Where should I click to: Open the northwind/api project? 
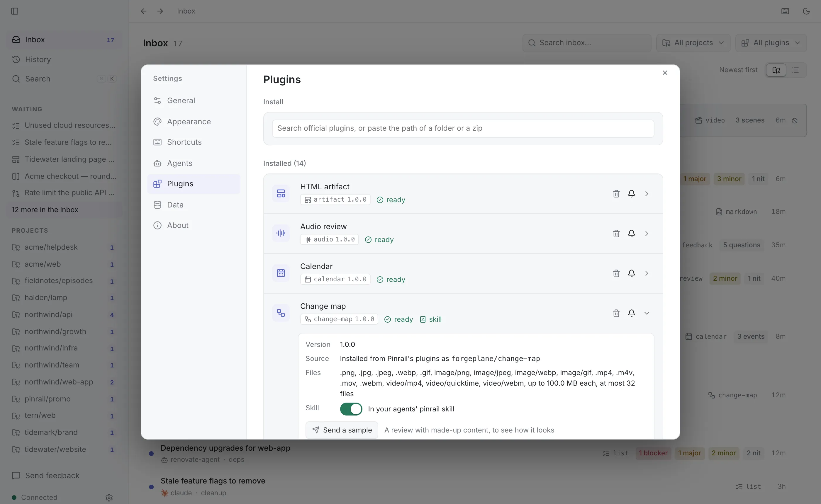coord(64,315)
